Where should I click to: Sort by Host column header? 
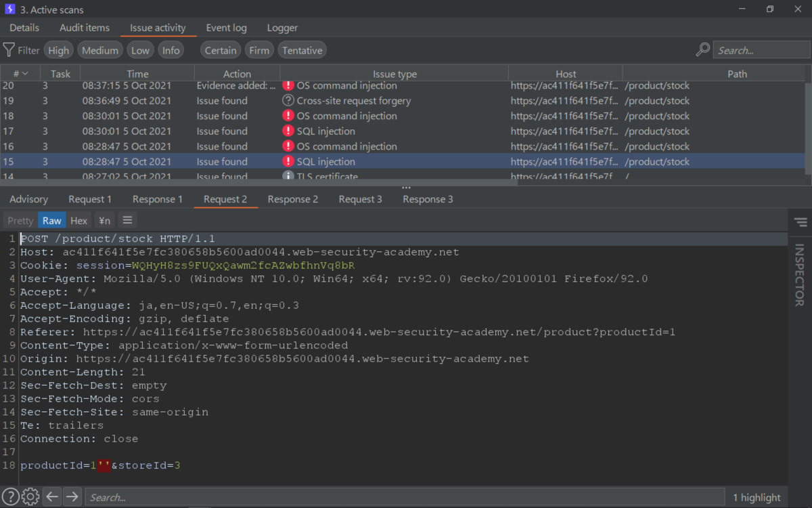pyautogui.click(x=566, y=74)
